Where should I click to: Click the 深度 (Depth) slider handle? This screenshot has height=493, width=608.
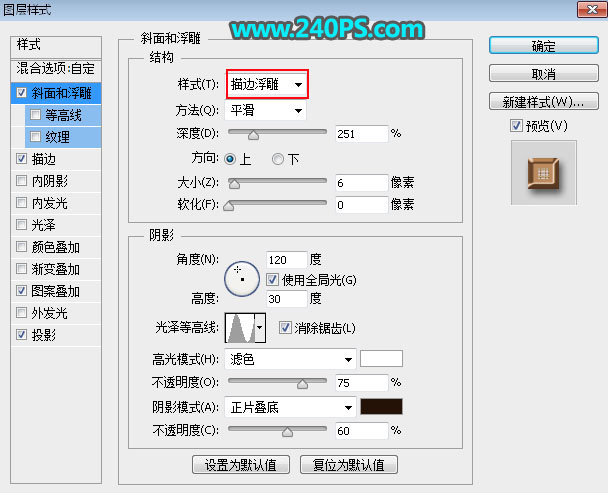click(253, 135)
